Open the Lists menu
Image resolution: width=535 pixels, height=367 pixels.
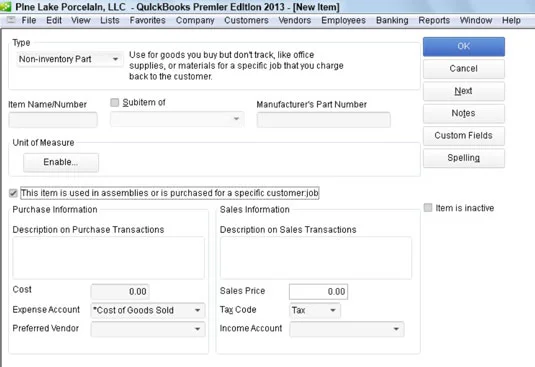click(x=110, y=20)
